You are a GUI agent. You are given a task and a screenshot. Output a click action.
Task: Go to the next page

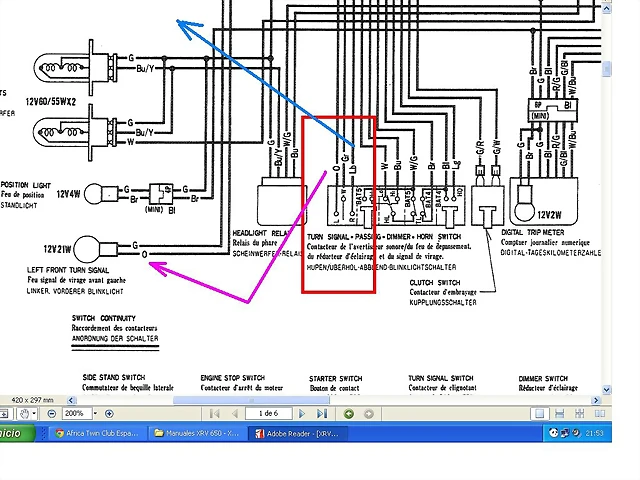(x=302, y=414)
